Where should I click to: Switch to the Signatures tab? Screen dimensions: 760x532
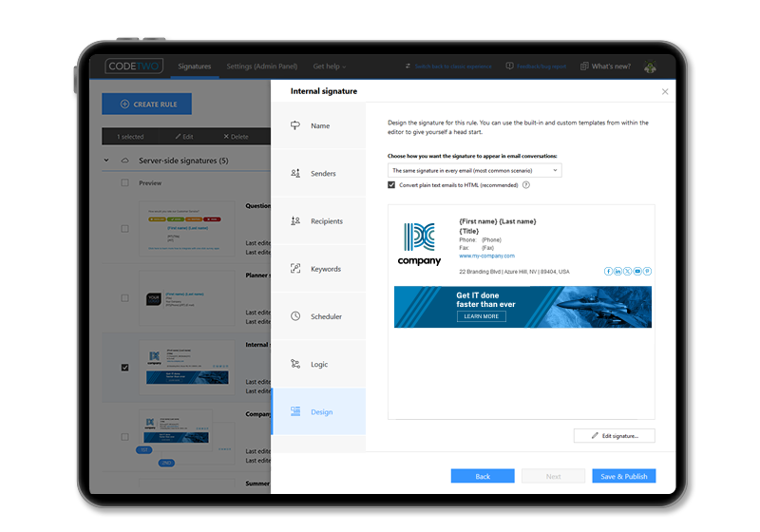(195, 66)
